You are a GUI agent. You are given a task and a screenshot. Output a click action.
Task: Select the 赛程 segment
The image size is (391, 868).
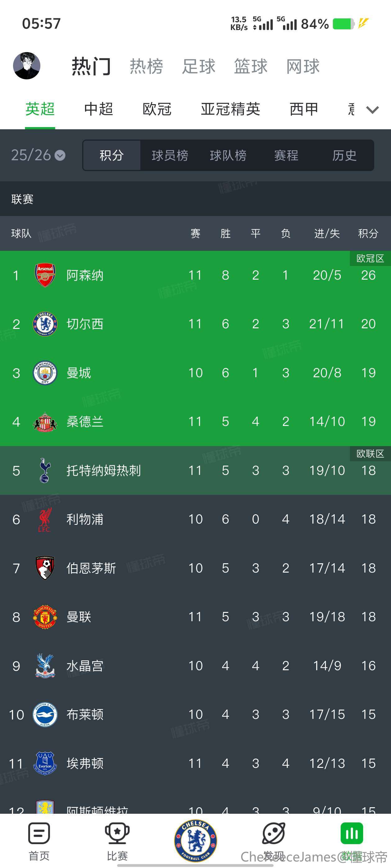286,155
